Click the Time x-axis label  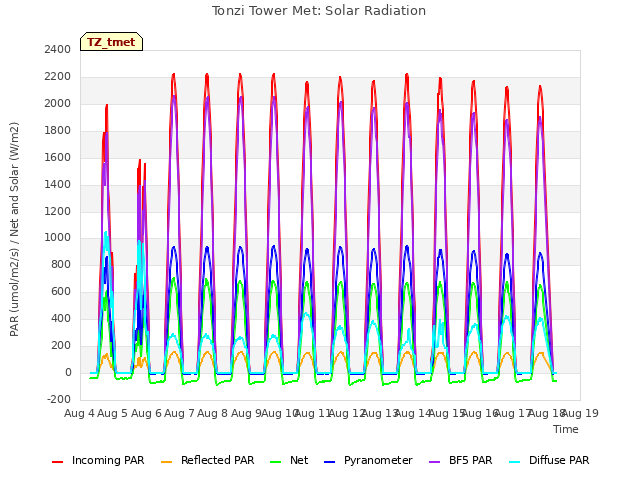[566, 429]
